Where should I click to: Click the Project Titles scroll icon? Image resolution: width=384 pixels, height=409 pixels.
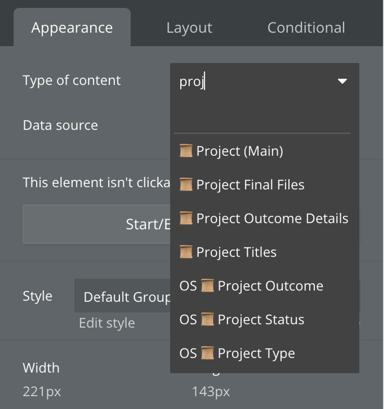click(x=186, y=252)
